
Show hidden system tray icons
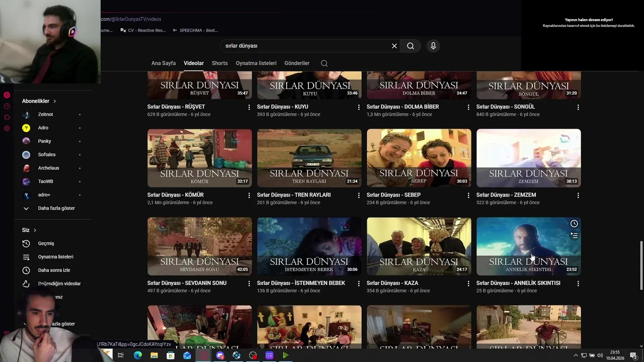coord(576,355)
